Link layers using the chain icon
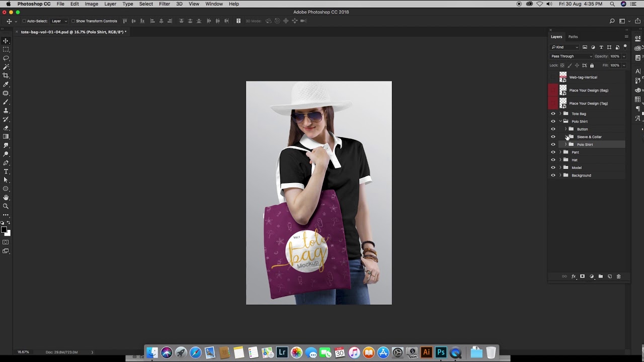Screen dimensions: 644x362 (565, 277)
